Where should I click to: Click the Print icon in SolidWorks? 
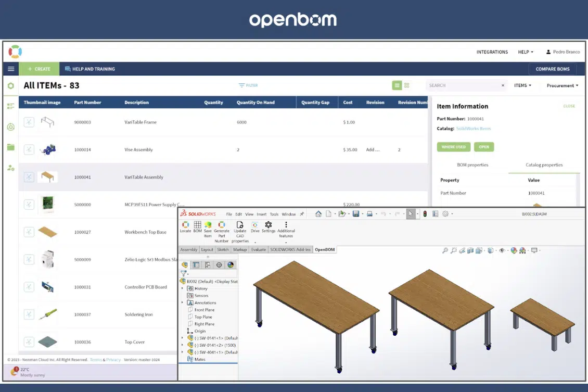click(x=369, y=214)
